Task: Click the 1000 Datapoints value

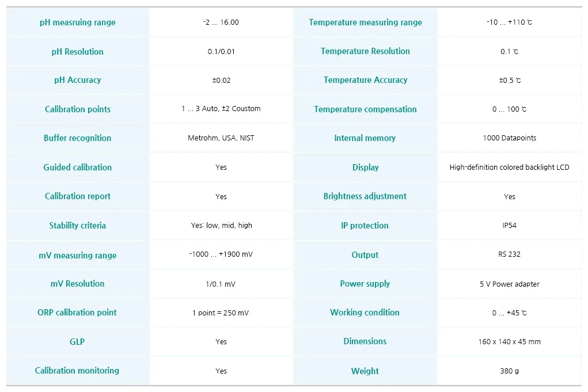Action: (509, 138)
